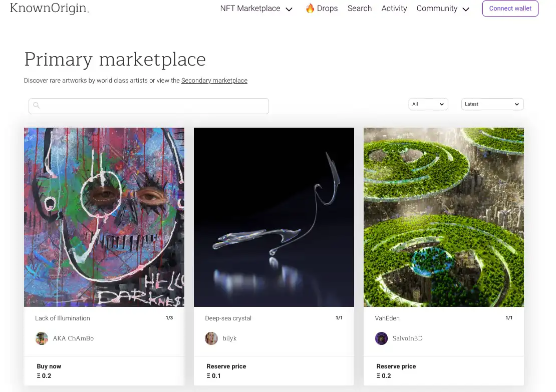Expand the NFT Marketplace chevron arrow
This screenshot has width=556, height=392.
[289, 9]
